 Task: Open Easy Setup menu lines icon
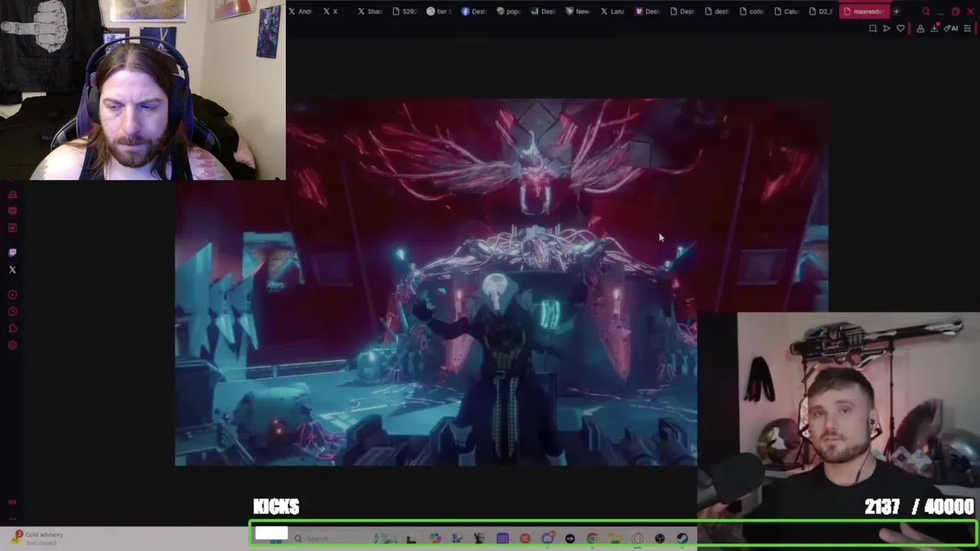tap(968, 28)
